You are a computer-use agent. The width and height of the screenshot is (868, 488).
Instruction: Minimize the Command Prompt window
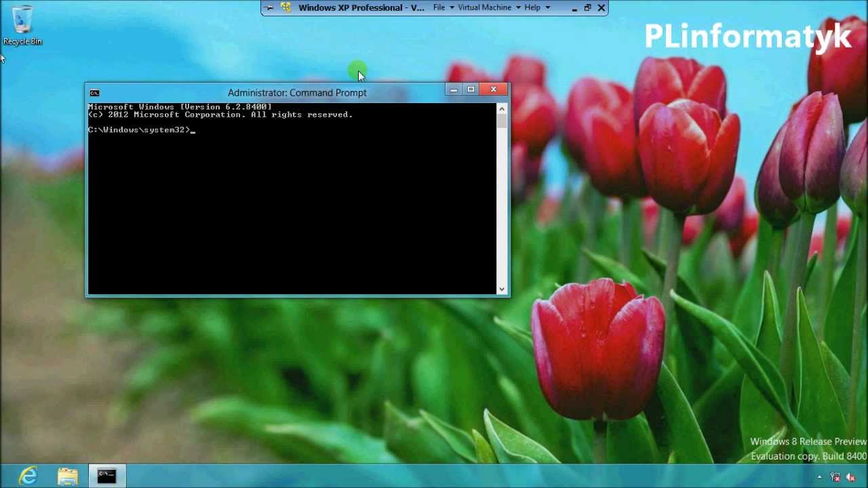click(453, 89)
